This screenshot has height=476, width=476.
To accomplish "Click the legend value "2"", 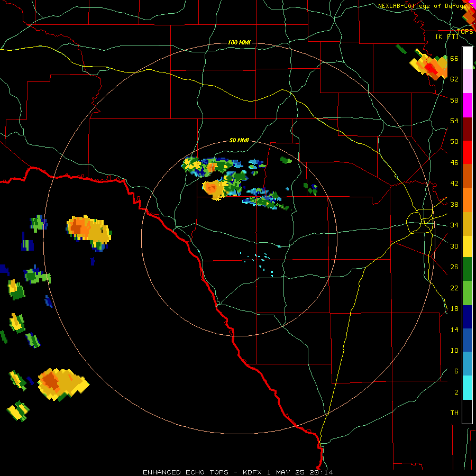I will 456,392.
